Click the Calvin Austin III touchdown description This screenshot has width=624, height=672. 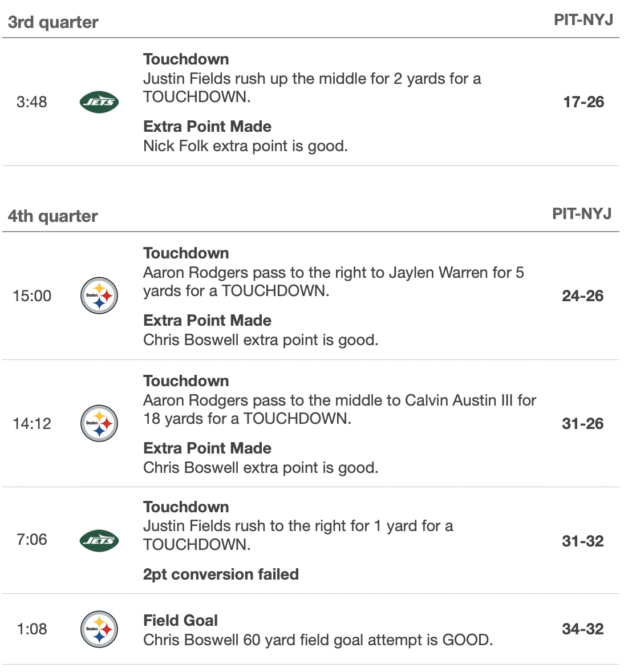[339, 410]
